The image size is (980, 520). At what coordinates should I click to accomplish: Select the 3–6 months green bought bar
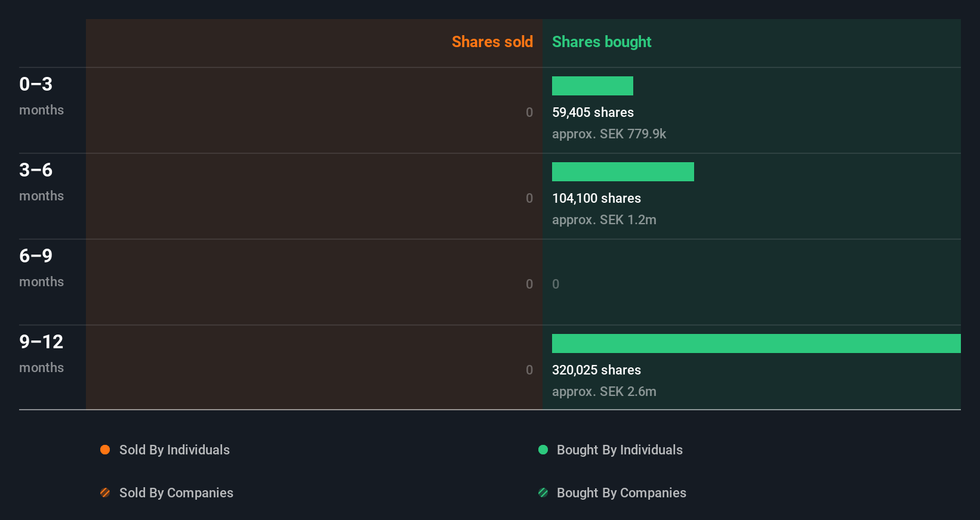623,172
